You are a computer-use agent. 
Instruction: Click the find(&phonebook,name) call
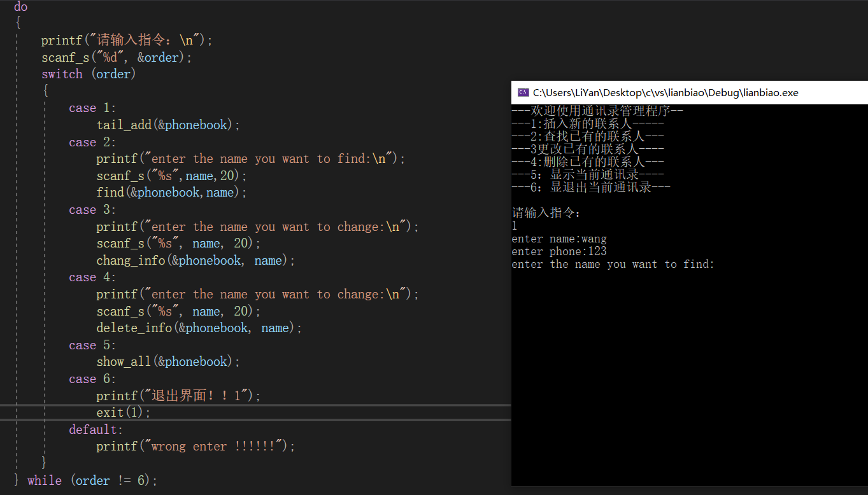(x=172, y=192)
